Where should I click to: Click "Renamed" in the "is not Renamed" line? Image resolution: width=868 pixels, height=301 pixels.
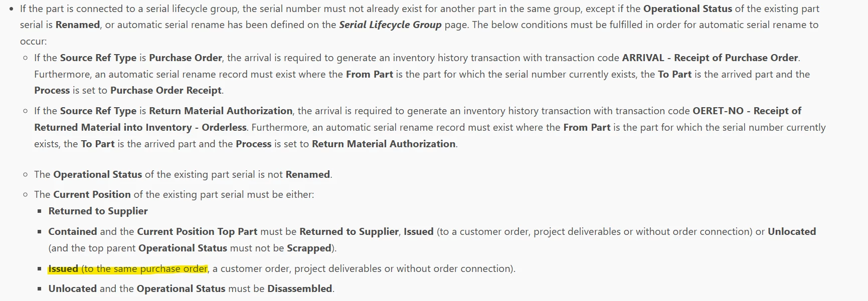307,174
